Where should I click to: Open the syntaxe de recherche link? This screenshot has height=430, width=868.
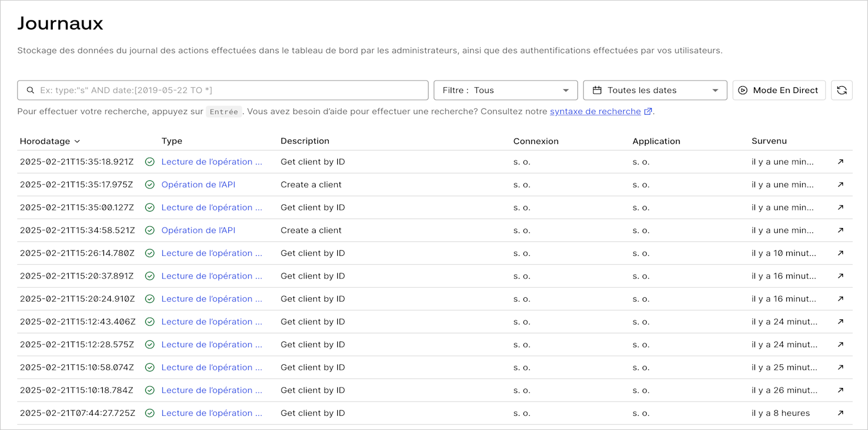click(x=596, y=112)
